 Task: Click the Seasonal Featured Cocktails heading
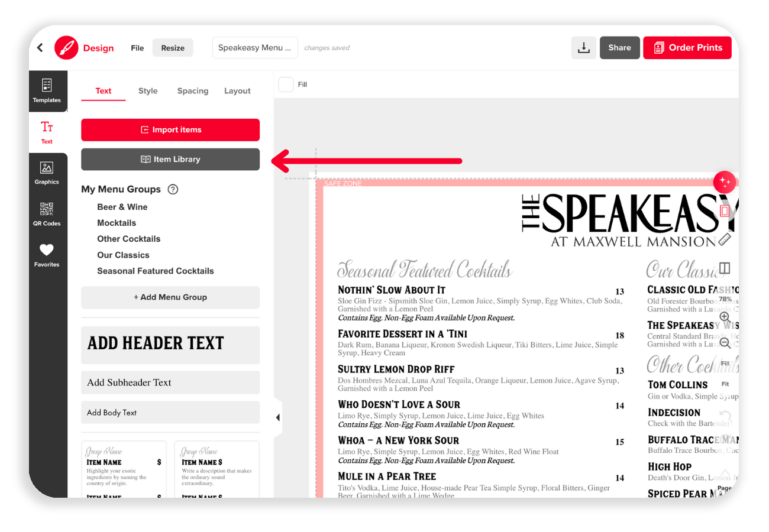tap(425, 269)
